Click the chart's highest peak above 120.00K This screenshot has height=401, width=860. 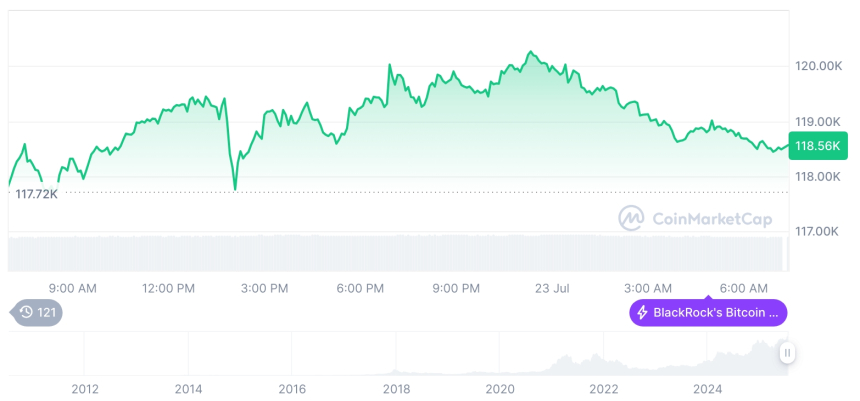coord(530,52)
